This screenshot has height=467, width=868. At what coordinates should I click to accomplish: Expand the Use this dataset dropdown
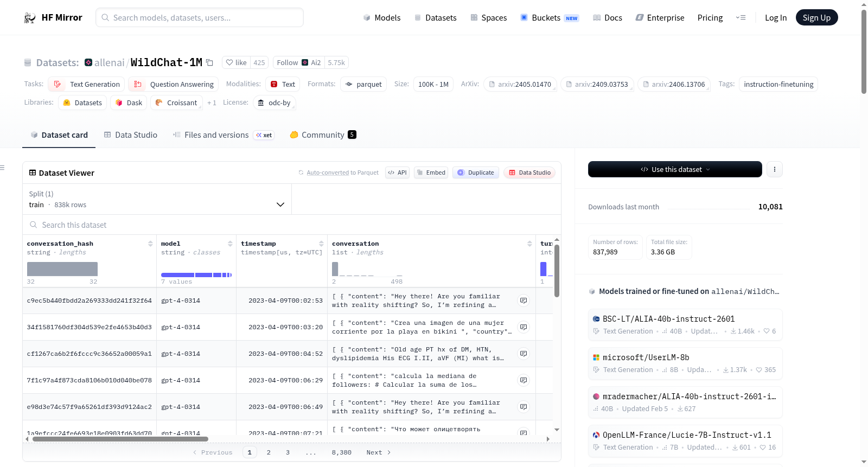coord(675,169)
